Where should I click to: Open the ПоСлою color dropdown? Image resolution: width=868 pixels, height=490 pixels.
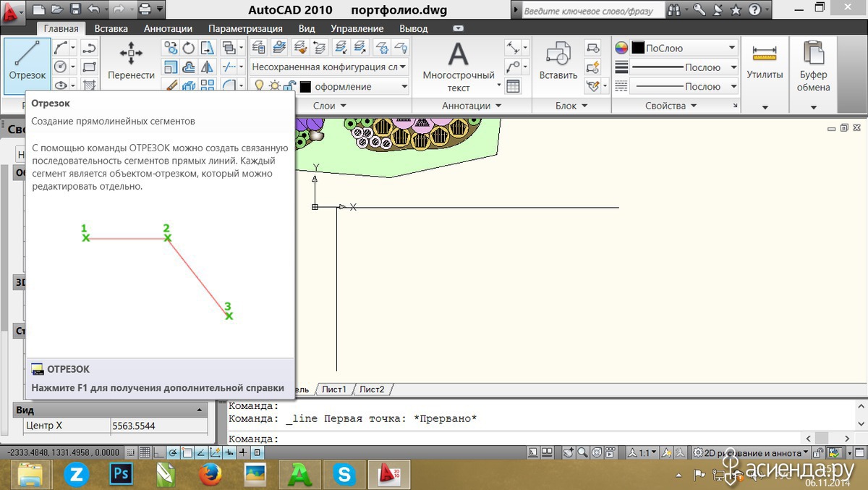684,48
